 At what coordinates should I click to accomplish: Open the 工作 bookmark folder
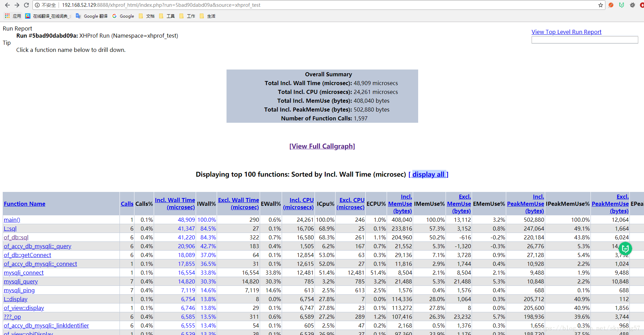(187, 16)
